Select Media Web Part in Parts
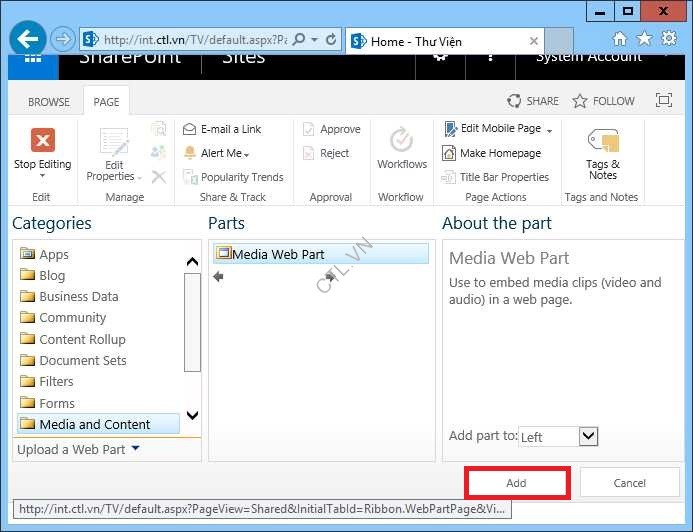Image resolution: width=693 pixels, height=532 pixels. pyautogui.click(x=278, y=254)
